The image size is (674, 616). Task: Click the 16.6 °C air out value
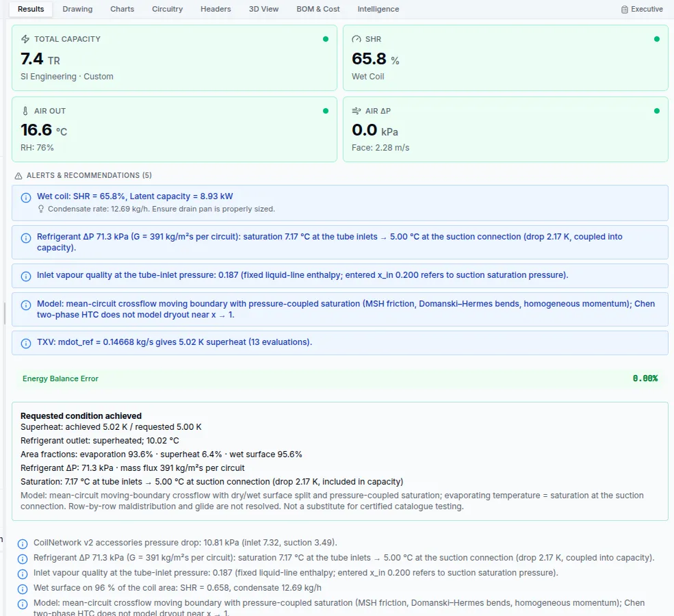pyautogui.click(x=44, y=130)
